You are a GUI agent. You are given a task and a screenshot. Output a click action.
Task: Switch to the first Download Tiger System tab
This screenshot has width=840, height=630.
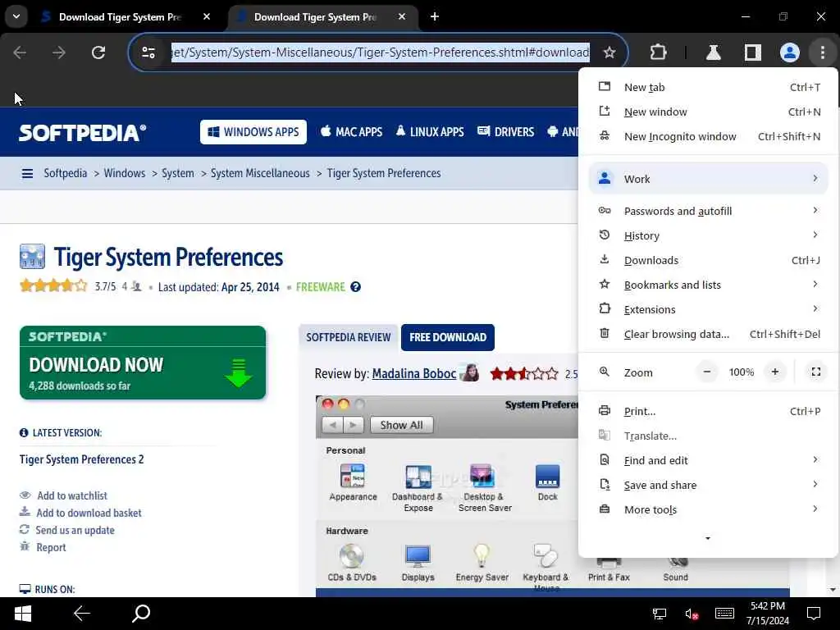121,16
